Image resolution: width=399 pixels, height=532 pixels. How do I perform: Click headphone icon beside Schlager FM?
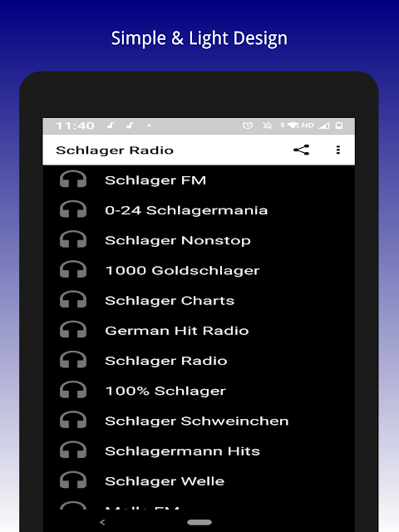(73, 180)
